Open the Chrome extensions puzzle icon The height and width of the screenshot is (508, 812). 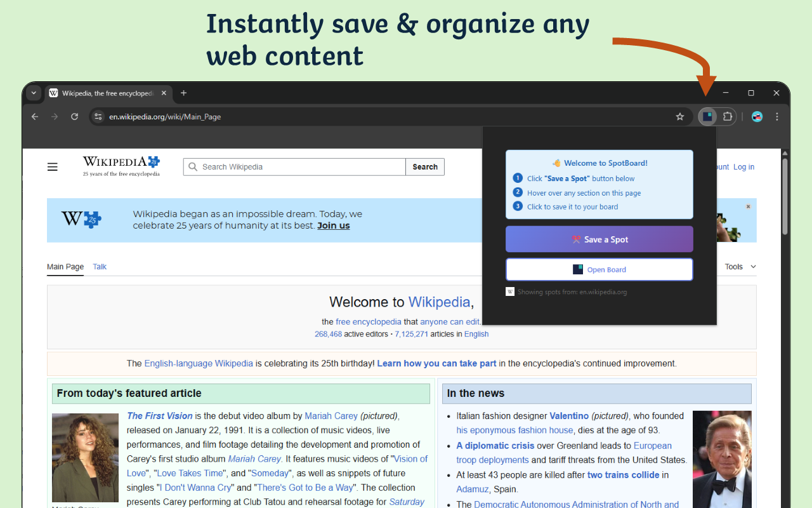(x=728, y=116)
